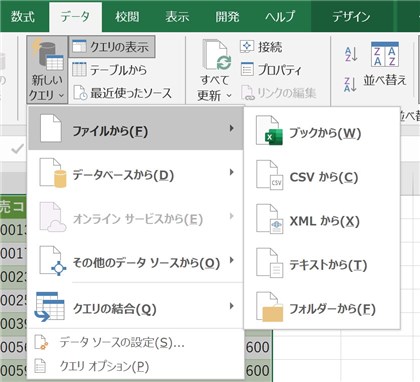Image resolution: width=420 pixels, height=382 pixels.
Task: Expand the ファイルから submenu arrow
Action: click(232, 128)
